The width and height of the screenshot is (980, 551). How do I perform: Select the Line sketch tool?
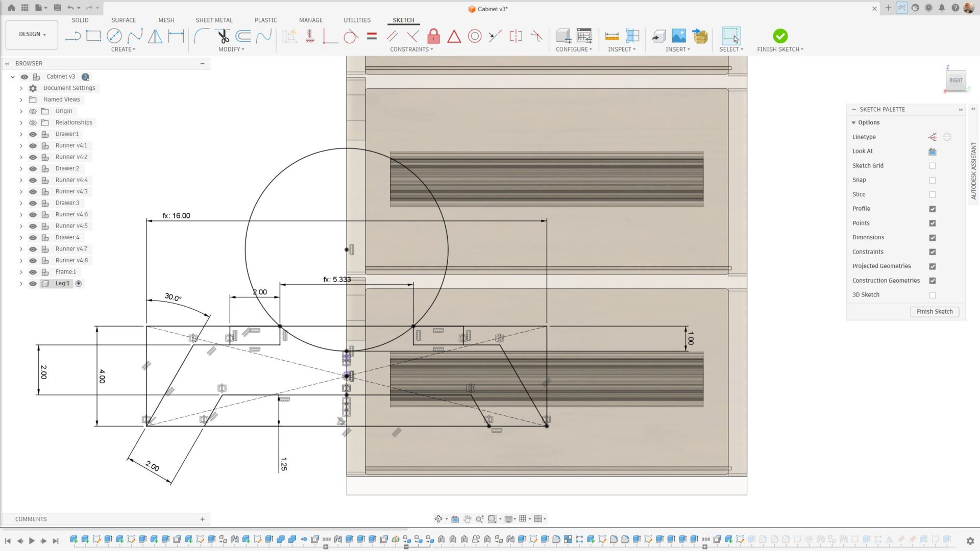[73, 36]
